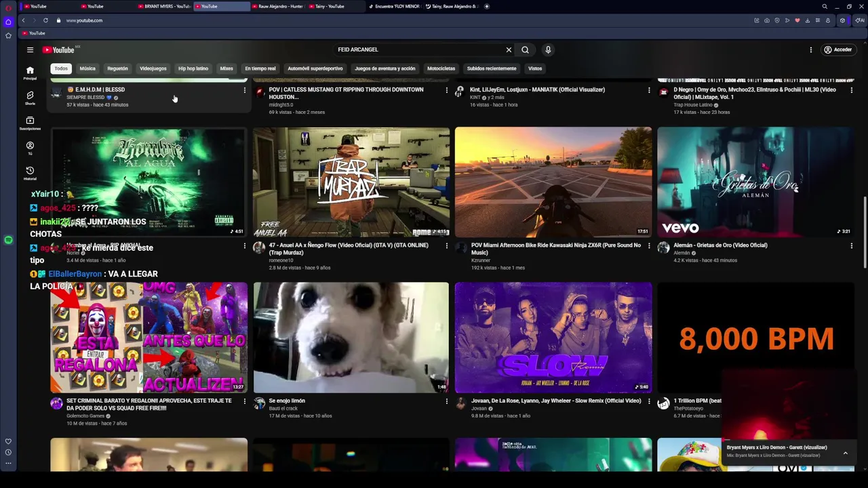
Task: Open options for POV Catless Mustang GT video
Action: click(446, 90)
